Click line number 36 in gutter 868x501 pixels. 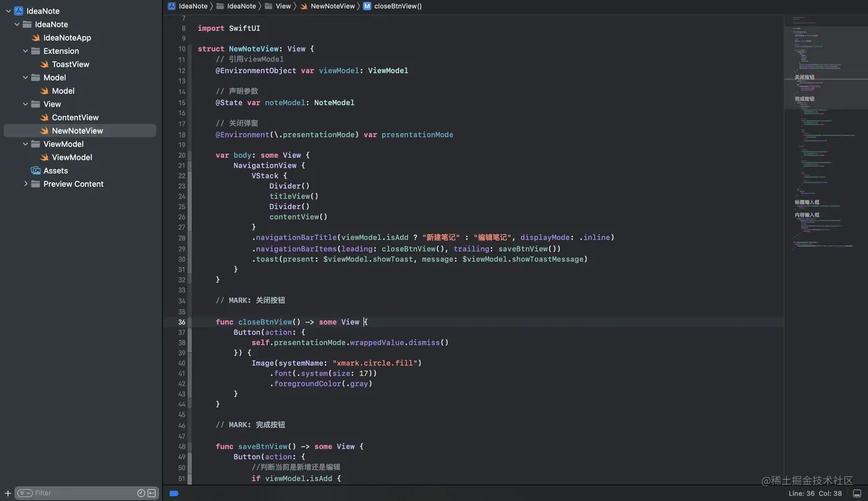click(x=182, y=322)
